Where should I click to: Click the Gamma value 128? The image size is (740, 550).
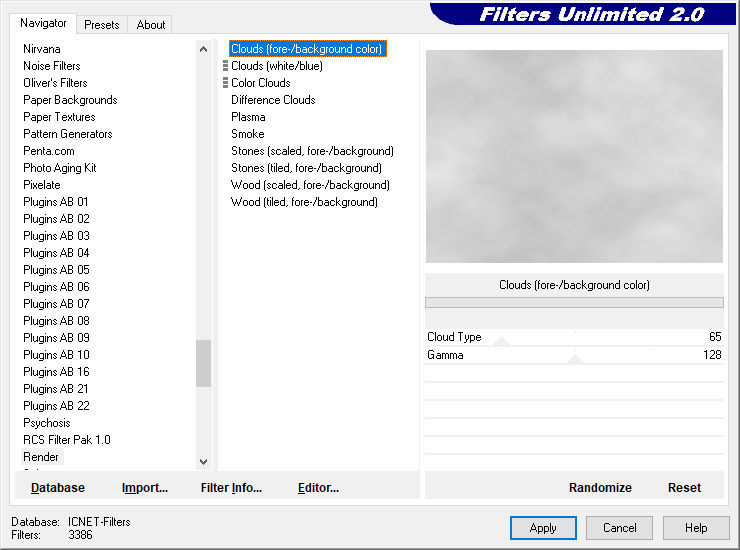pos(712,355)
